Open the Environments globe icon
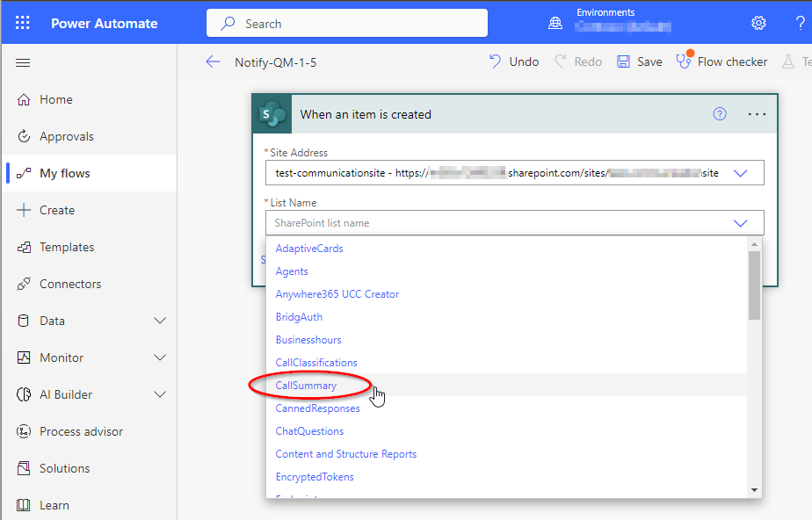Image resolution: width=812 pixels, height=520 pixels. [555, 23]
